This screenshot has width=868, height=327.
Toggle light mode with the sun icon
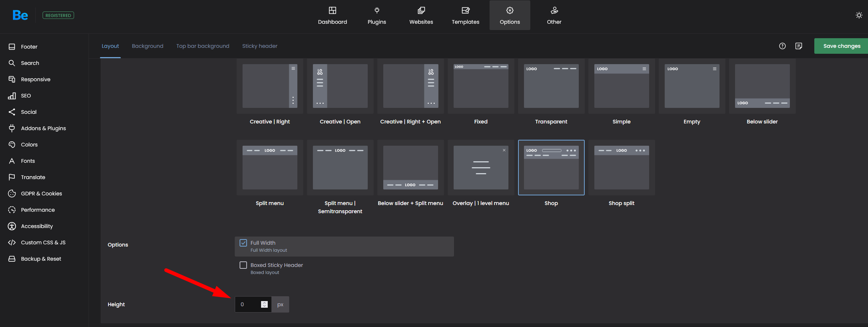click(x=859, y=15)
